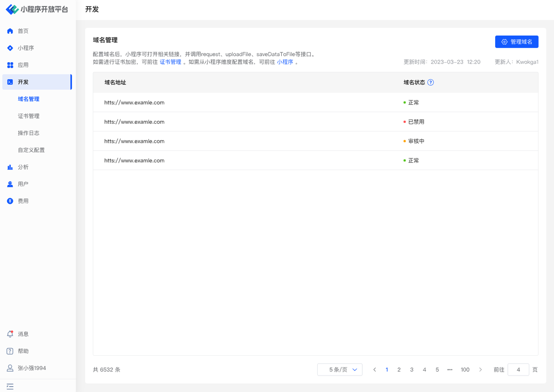Viewport: 554px width, 392px height.
Task: Click the 分析 bar chart icon
Action: click(10, 167)
